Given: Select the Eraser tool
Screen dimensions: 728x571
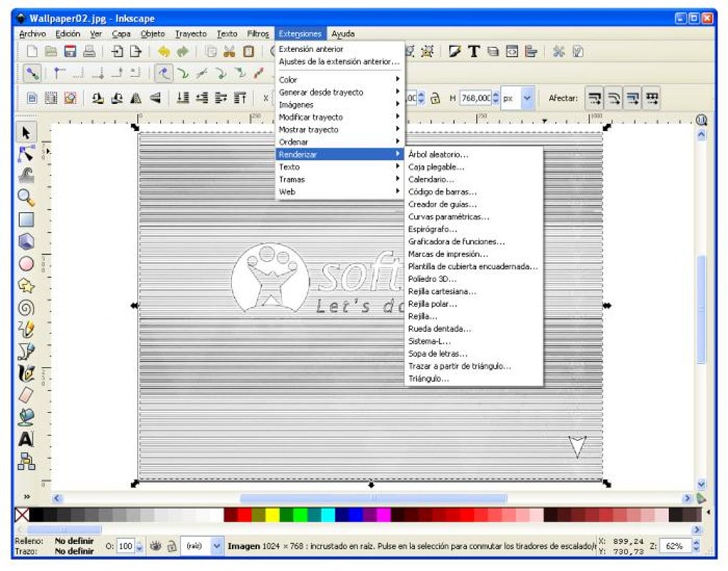Looking at the screenshot, I should point(26,395).
